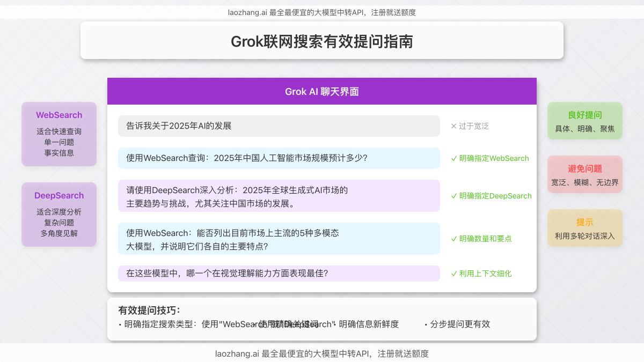Select the DeepSearch info card
The height and width of the screenshot is (362, 644).
point(59,215)
